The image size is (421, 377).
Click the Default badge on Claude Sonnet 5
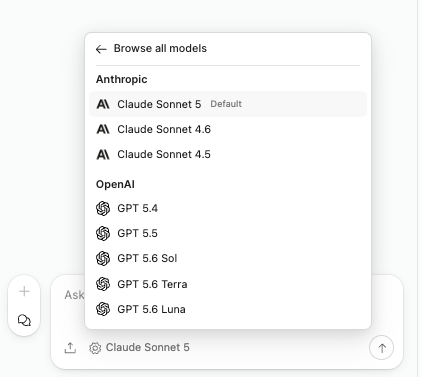coord(226,104)
